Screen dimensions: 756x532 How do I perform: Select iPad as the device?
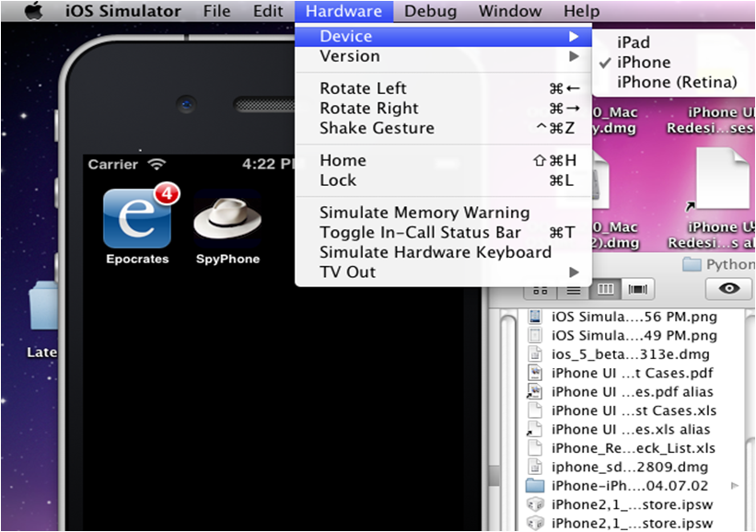634,42
